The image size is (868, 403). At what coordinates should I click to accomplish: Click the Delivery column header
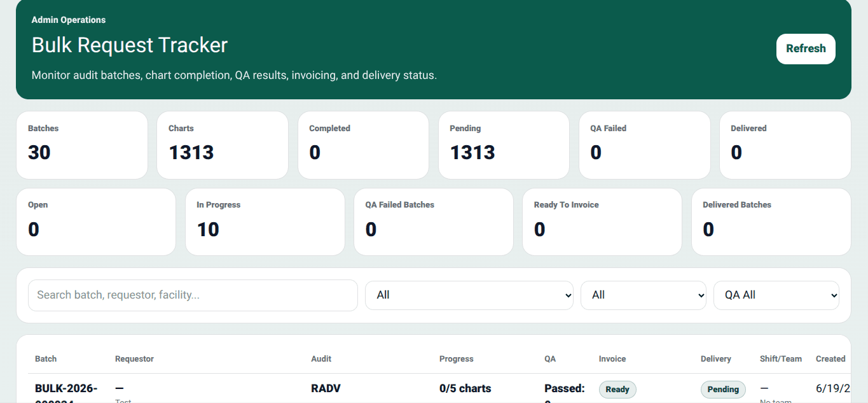[716, 359]
